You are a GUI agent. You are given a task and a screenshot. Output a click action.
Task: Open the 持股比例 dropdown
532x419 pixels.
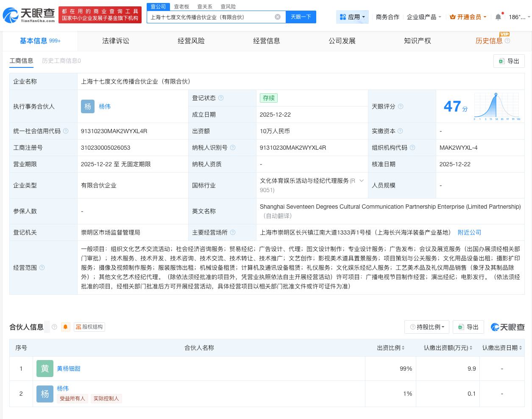[x=427, y=327]
